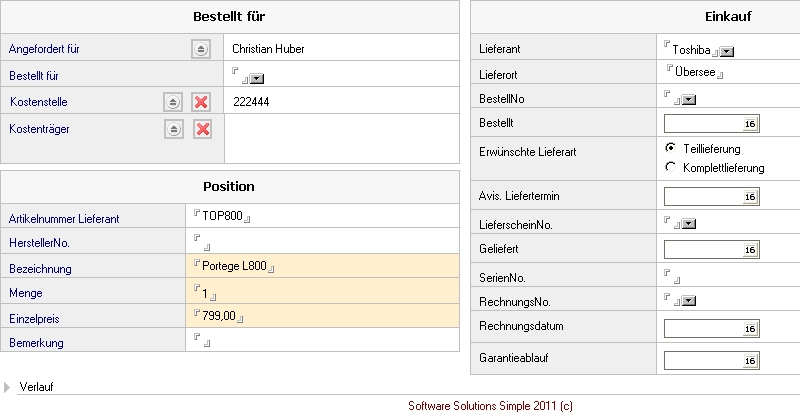Viewport: 800px width, 415px height.
Task: Click the Kostenstelle value 222444
Action: click(250, 102)
